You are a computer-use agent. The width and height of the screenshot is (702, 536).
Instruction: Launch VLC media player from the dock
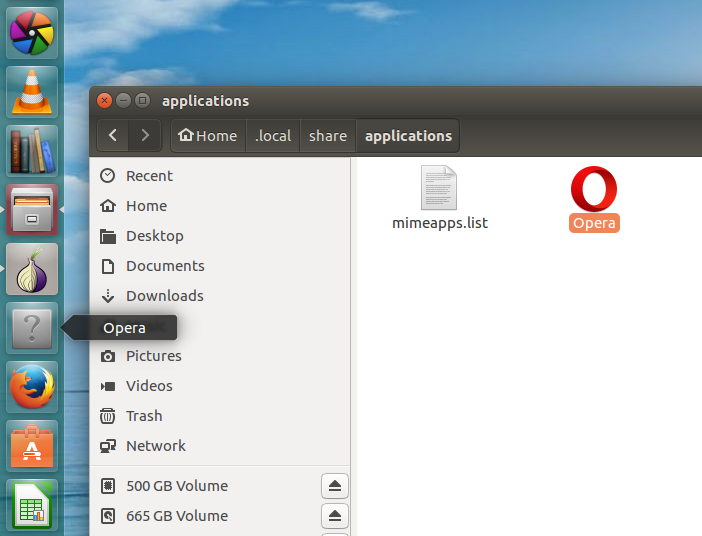(x=32, y=92)
